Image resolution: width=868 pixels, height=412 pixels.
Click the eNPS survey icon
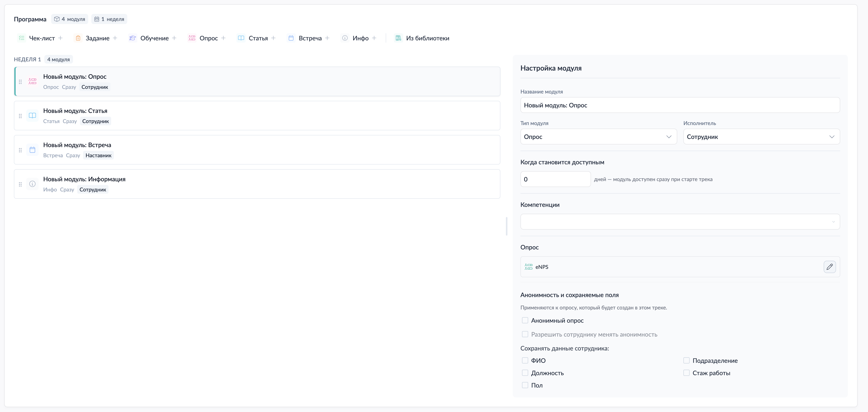click(529, 267)
